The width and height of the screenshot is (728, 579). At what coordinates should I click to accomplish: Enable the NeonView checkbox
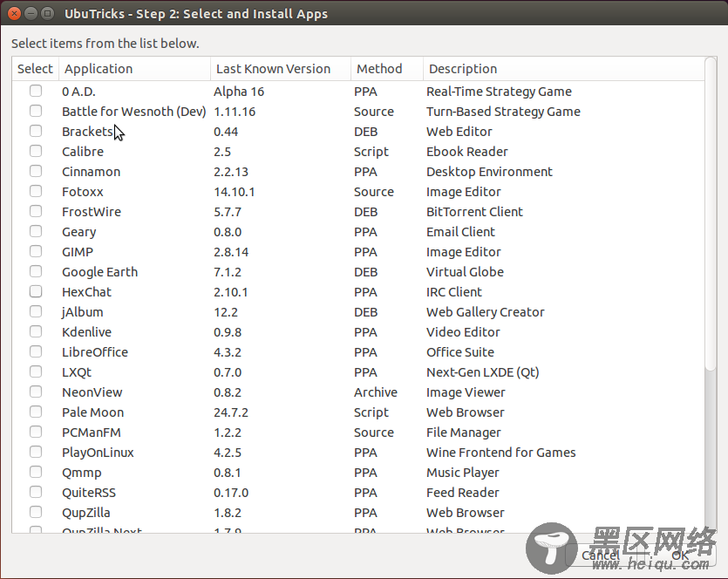36,392
